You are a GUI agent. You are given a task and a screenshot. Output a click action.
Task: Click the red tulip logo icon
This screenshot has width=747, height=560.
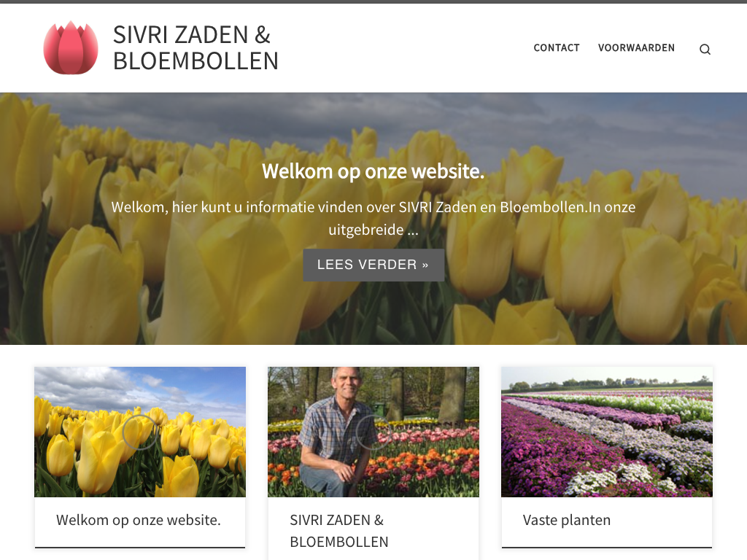[x=71, y=47]
